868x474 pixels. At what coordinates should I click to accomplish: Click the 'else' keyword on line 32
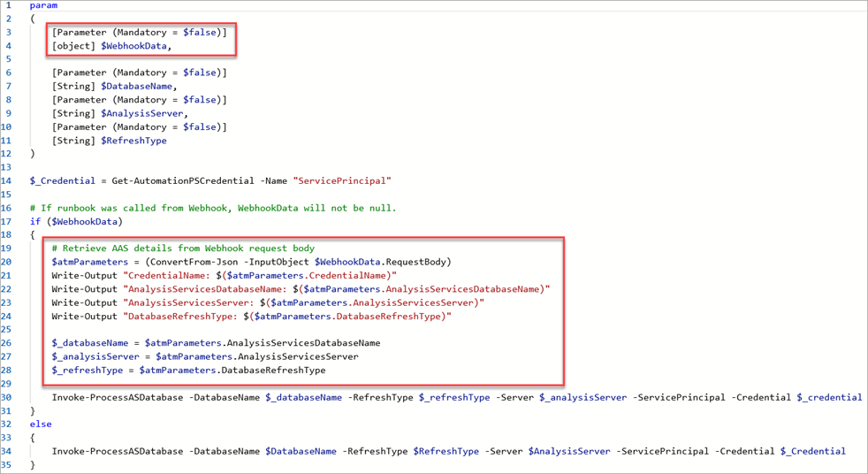41,424
